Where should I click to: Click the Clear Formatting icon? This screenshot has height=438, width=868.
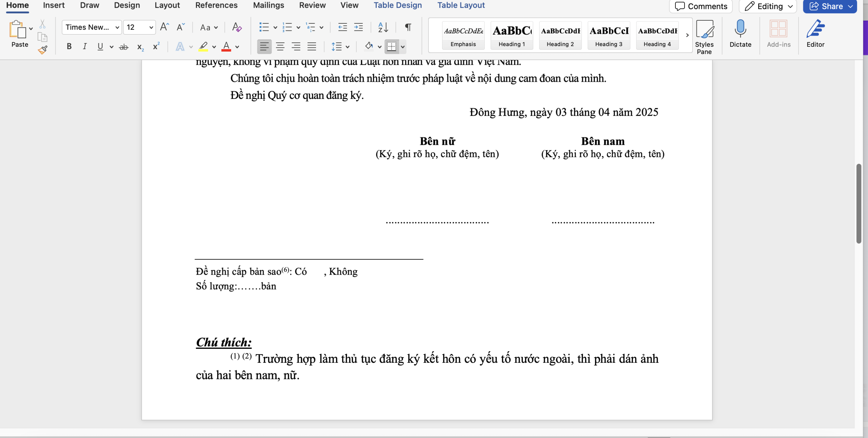pyautogui.click(x=237, y=27)
